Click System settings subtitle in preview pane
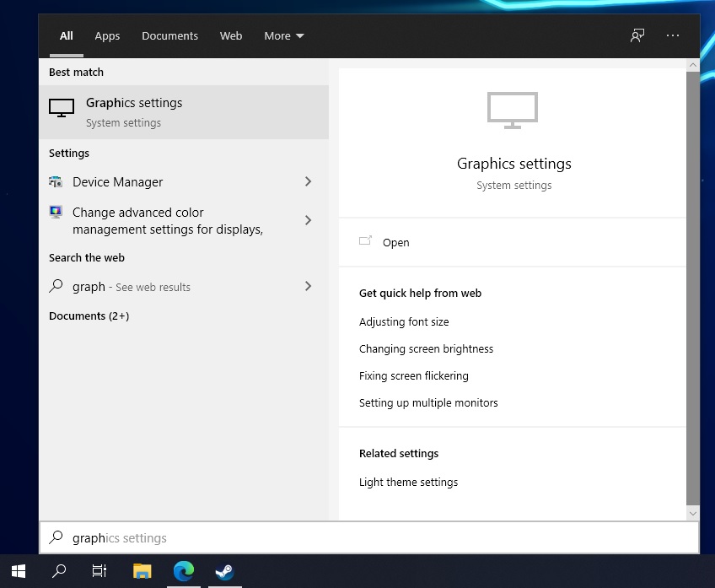715x588 pixels. tap(514, 186)
